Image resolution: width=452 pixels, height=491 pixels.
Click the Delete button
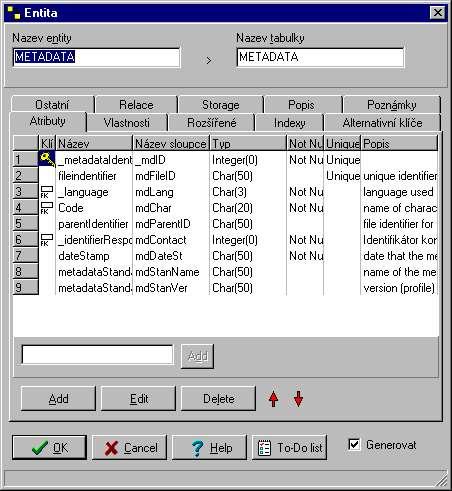[x=218, y=399]
